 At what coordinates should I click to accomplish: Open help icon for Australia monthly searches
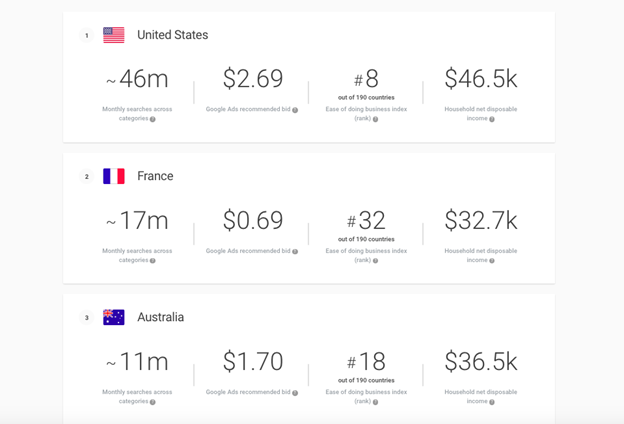click(x=152, y=402)
